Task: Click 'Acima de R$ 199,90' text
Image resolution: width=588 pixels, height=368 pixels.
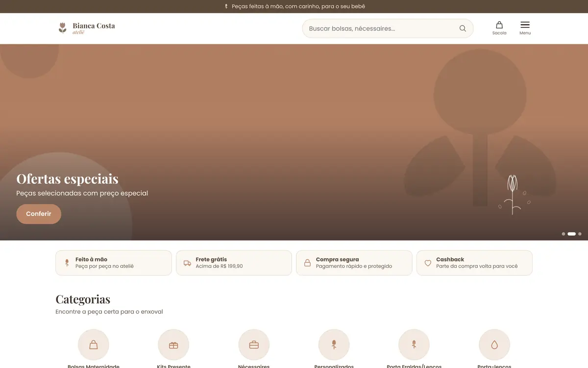Action: [219, 266]
